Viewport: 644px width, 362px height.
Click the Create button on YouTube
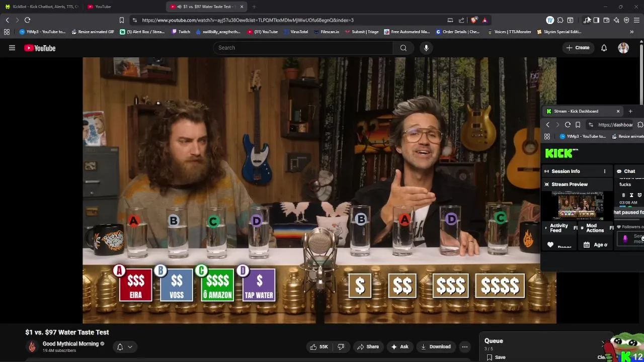click(578, 48)
